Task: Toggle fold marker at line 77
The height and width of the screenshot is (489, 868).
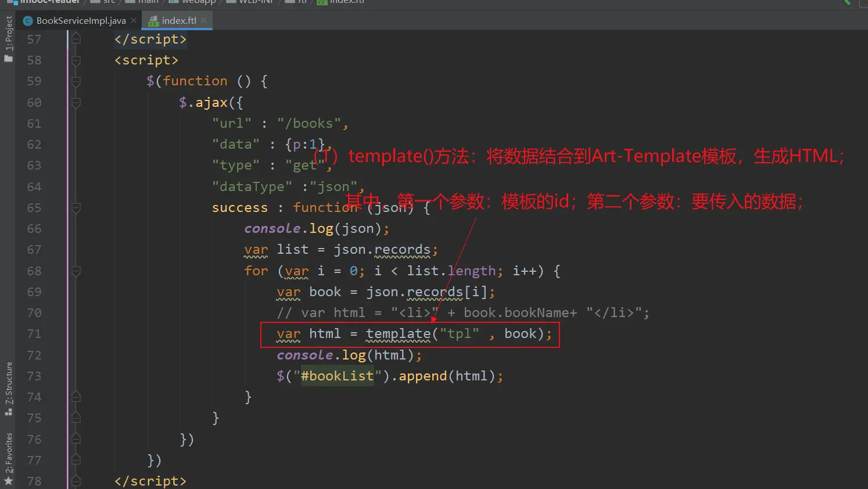Action: (76, 460)
